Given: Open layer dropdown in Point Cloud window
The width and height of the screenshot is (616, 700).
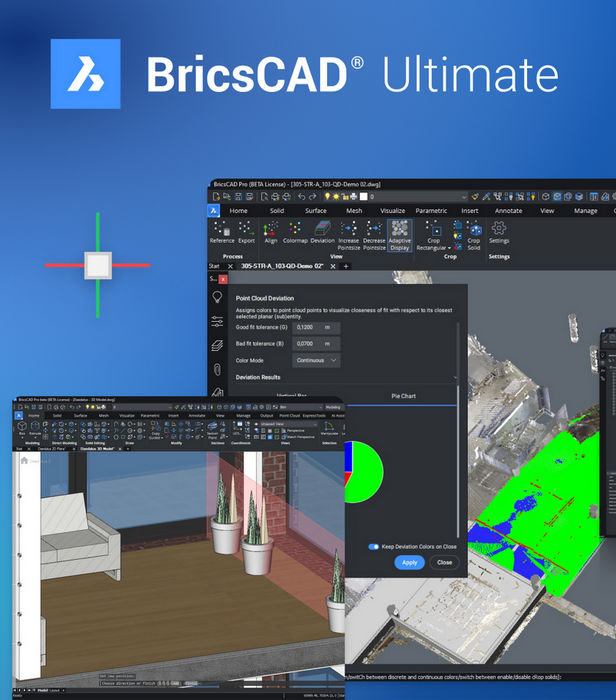Looking at the screenshot, I should coord(464,196).
